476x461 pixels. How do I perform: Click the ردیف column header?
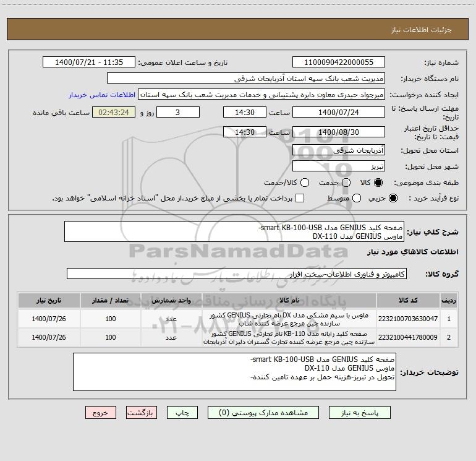click(x=449, y=300)
